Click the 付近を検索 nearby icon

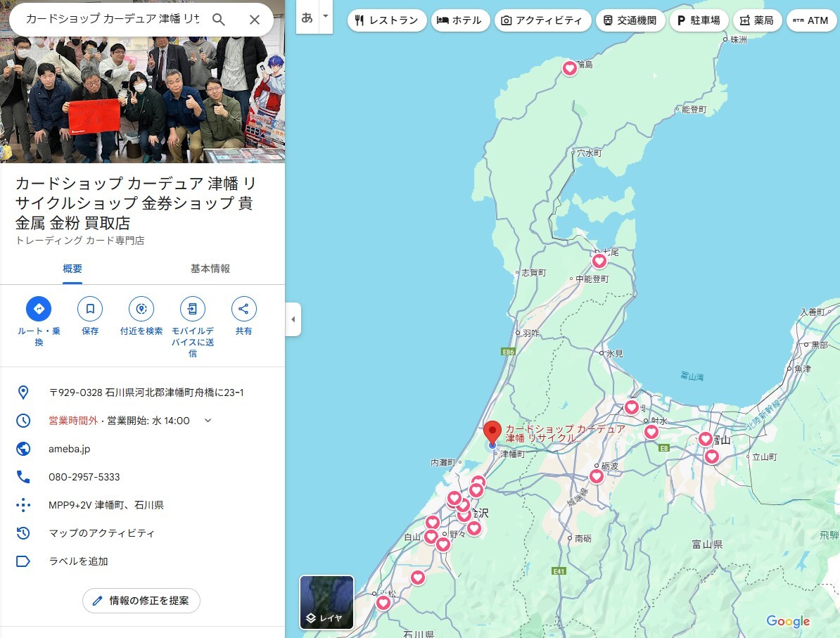(141, 309)
